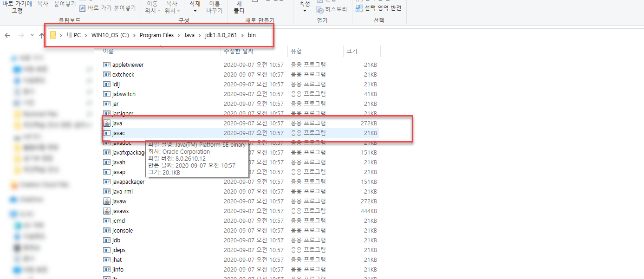
Task: Click the jconsole file icon
Action: click(107, 231)
